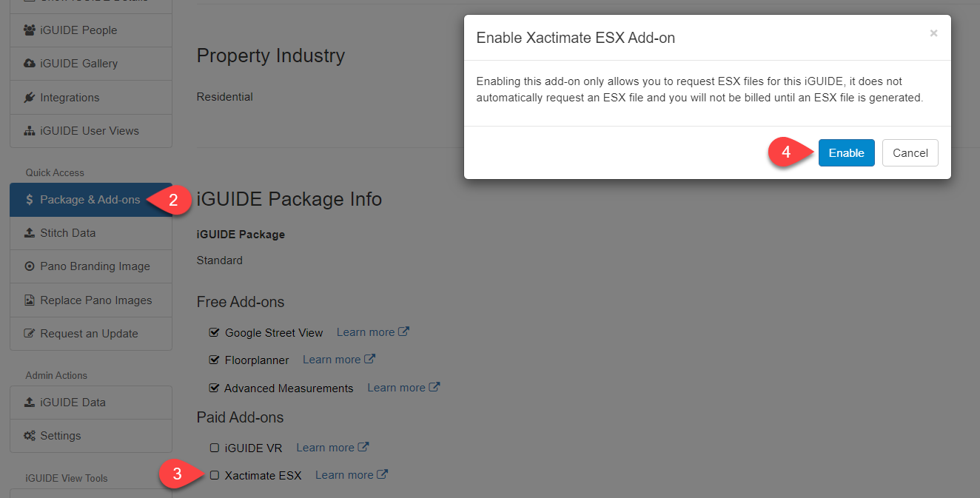Click the 'Property Industry' heading

click(x=271, y=55)
